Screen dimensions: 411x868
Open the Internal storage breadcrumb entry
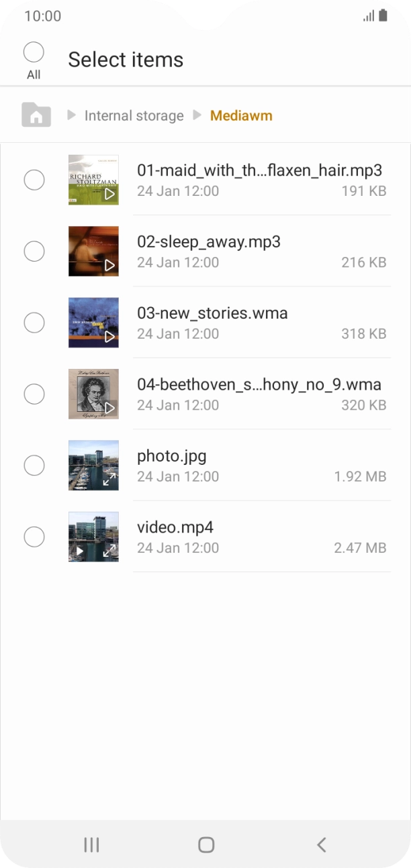(134, 115)
